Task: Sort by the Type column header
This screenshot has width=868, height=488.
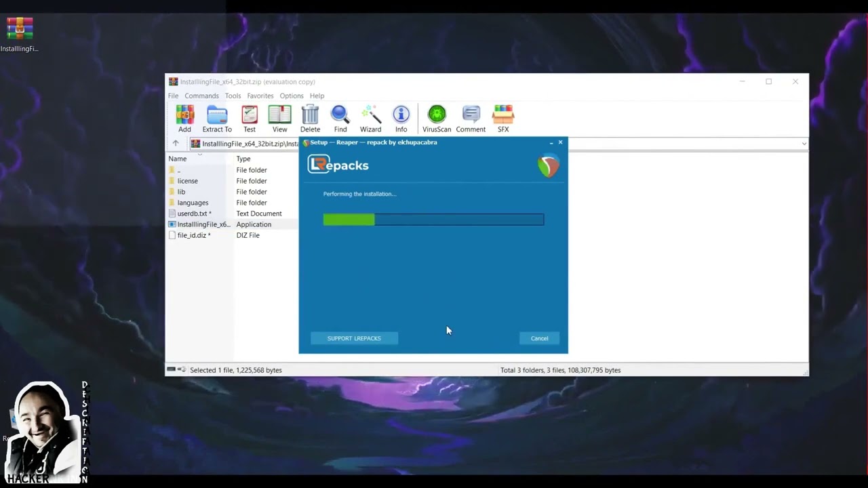Action: (243, 159)
